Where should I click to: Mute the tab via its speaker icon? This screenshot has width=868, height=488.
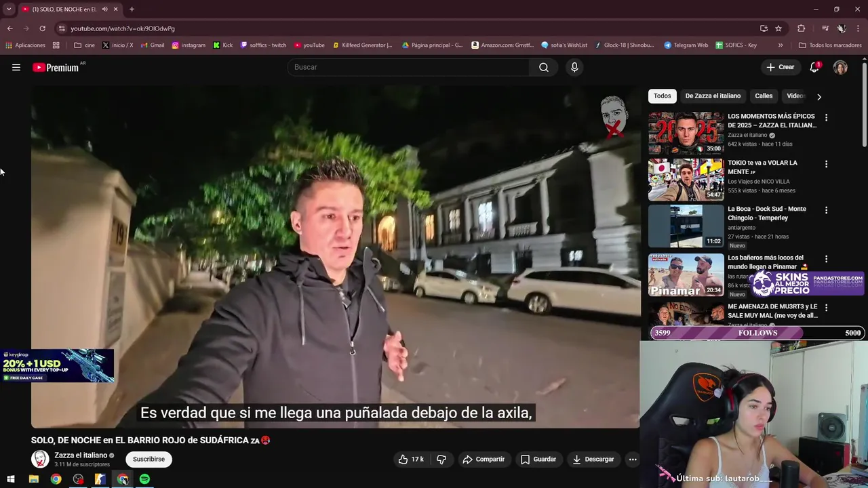point(104,9)
